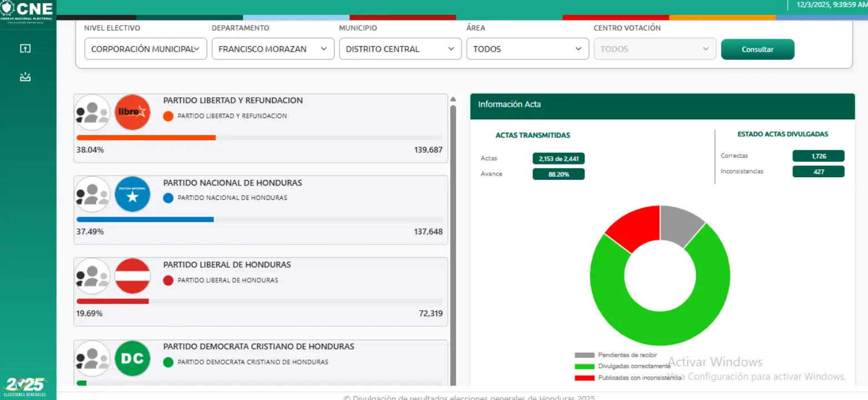
Task: Click the CNE logo at top left
Action: click(28, 9)
